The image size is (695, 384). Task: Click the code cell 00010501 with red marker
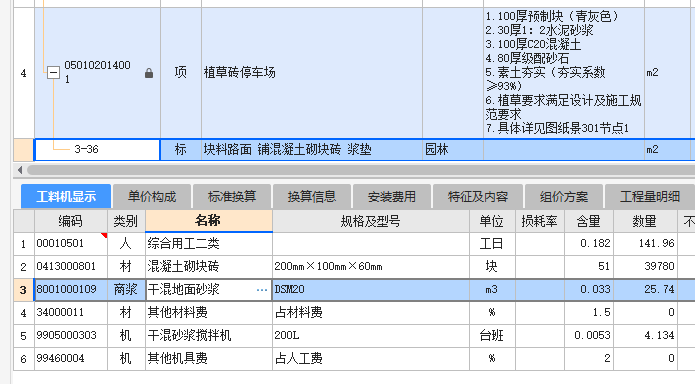pos(71,243)
